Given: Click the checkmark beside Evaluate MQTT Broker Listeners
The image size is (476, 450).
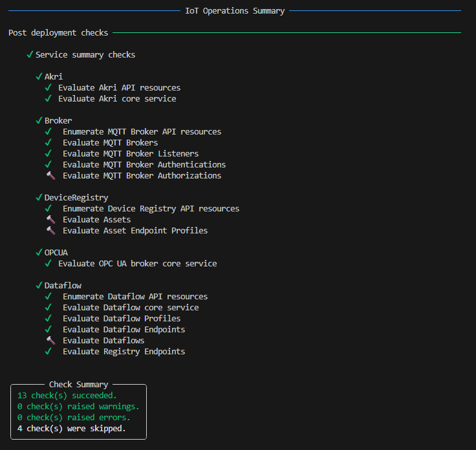Looking at the screenshot, I should coord(49,154).
